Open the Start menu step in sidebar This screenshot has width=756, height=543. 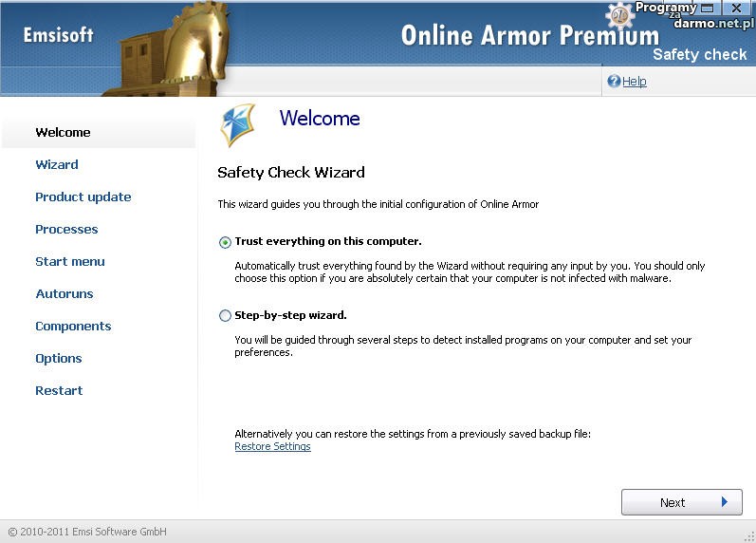pyautogui.click(x=70, y=262)
